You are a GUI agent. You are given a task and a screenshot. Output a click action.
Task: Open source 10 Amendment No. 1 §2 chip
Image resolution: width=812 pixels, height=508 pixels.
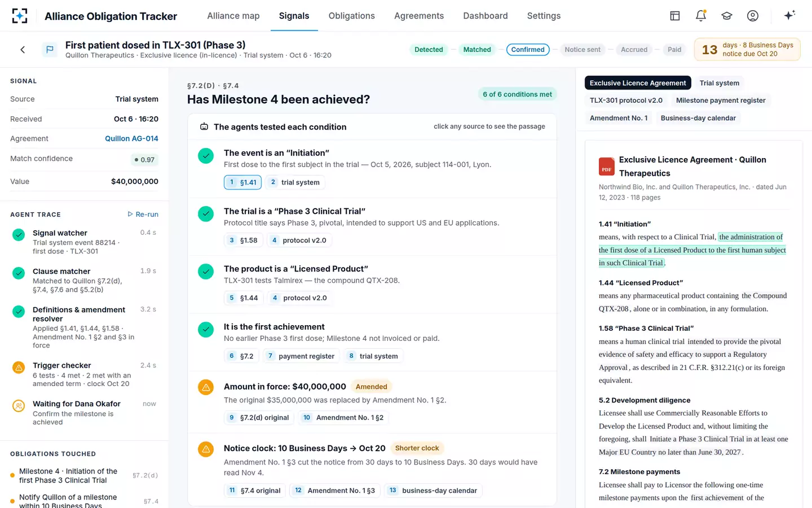point(343,418)
